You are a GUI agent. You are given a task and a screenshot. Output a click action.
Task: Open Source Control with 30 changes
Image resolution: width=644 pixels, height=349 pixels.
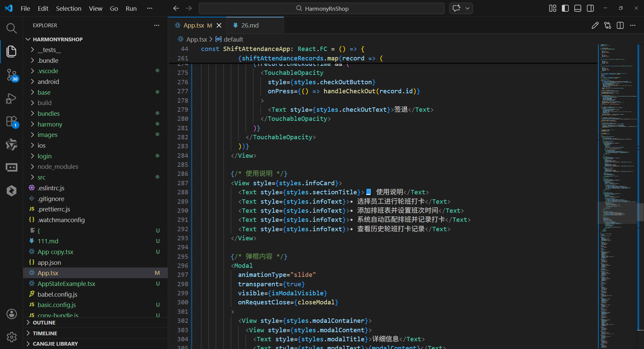coord(11,75)
